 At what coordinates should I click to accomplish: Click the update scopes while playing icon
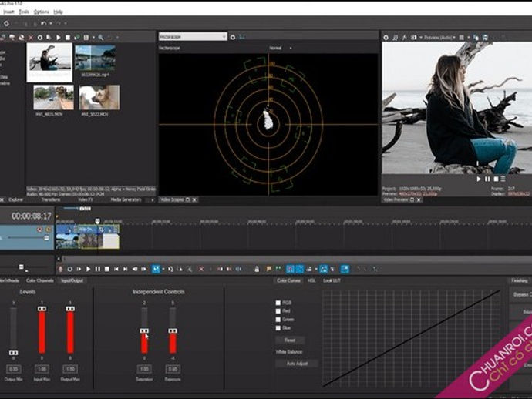242,37
